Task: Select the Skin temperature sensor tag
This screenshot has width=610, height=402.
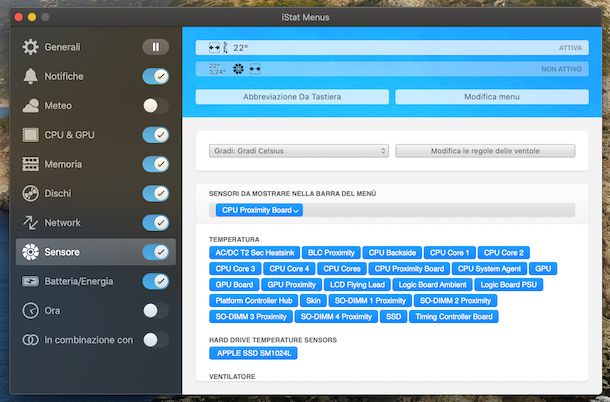Action: (313, 301)
